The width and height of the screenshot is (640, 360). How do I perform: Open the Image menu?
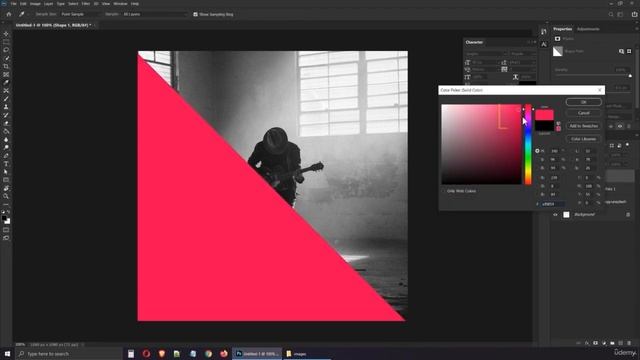pos(35,4)
